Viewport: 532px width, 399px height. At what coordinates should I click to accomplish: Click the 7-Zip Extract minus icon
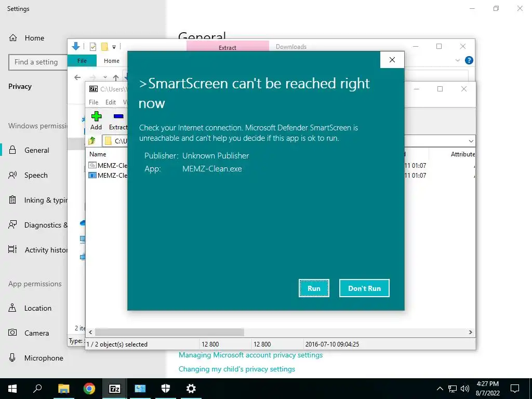point(118,116)
